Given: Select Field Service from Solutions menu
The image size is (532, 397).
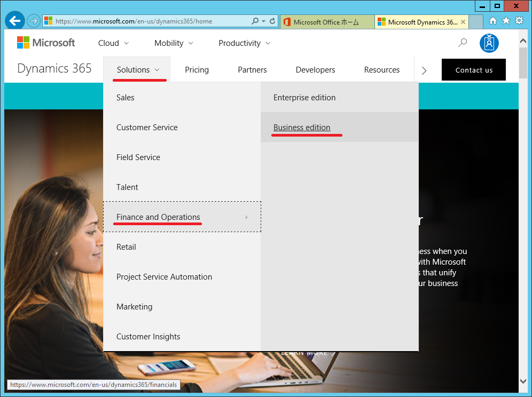Looking at the screenshot, I should (182, 157).
